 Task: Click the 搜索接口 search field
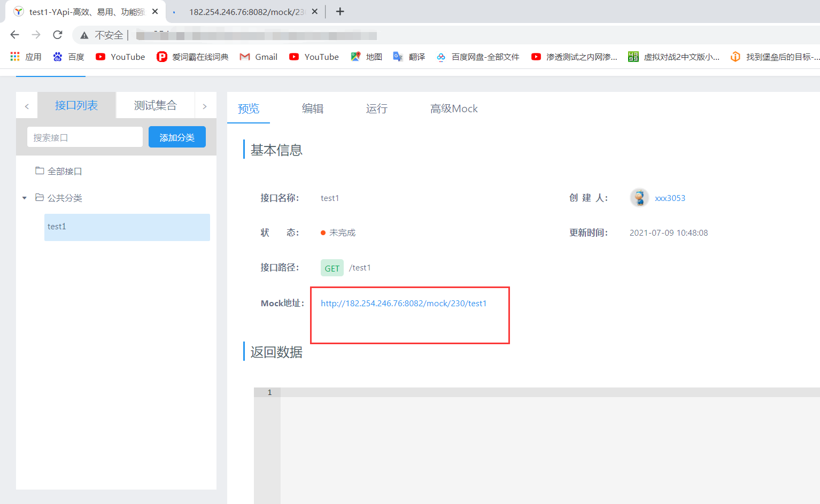coord(84,137)
